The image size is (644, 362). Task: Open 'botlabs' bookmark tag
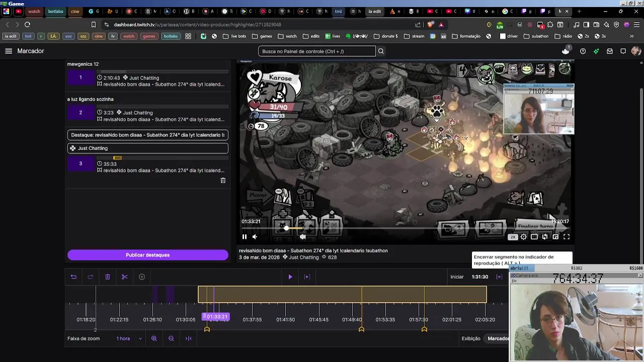tap(171, 36)
